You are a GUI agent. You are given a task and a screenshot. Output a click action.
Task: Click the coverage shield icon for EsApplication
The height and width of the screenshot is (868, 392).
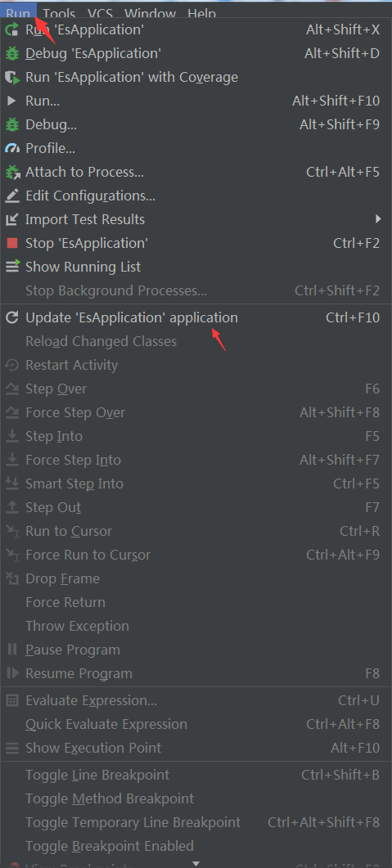pos(11,78)
